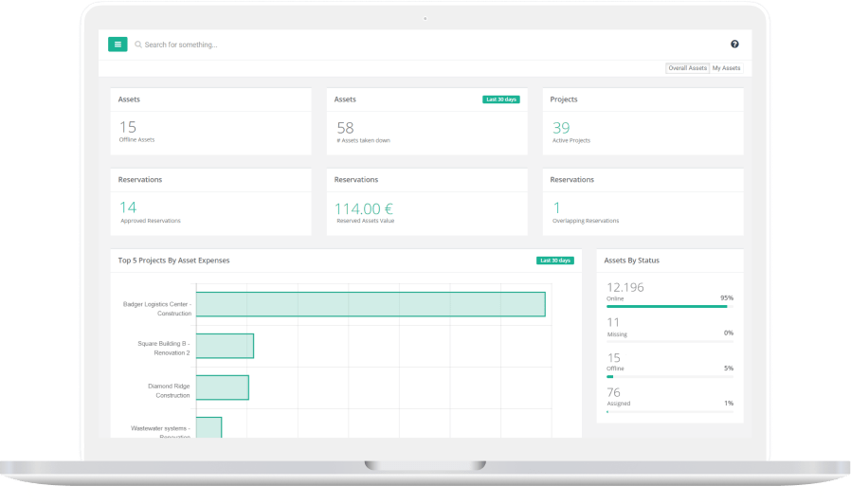Type in the 'Search for something' field
This screenshot has width=851, height=504.
point(284,45)
